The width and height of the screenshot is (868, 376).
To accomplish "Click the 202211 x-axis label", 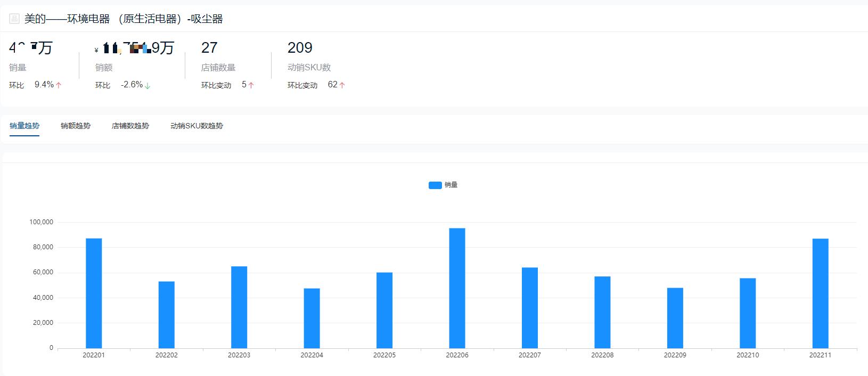I will pos(821,355).
